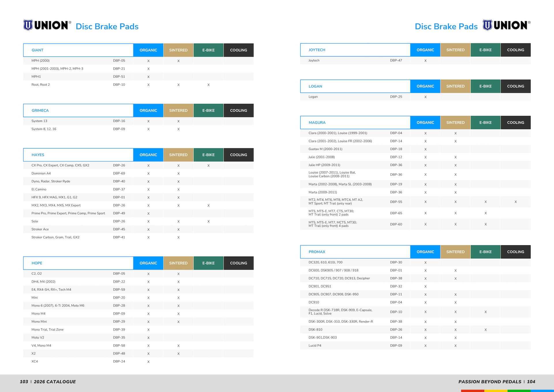554x392 pixels.
Task: Click E-BIKE header in the MAGURA table
Action: coord(486,123)
